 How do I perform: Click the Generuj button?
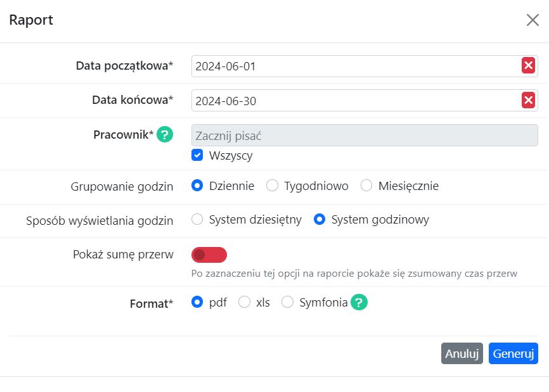click(513, 353)
